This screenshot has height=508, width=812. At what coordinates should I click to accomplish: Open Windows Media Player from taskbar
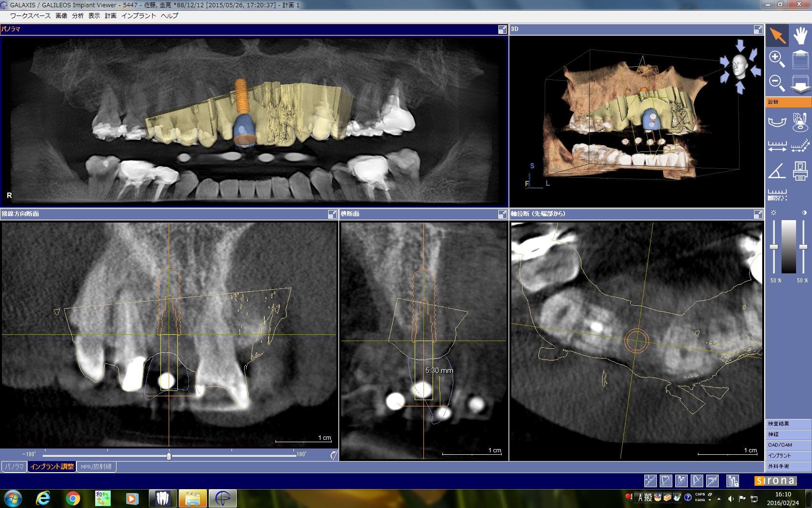coord(132,498)
